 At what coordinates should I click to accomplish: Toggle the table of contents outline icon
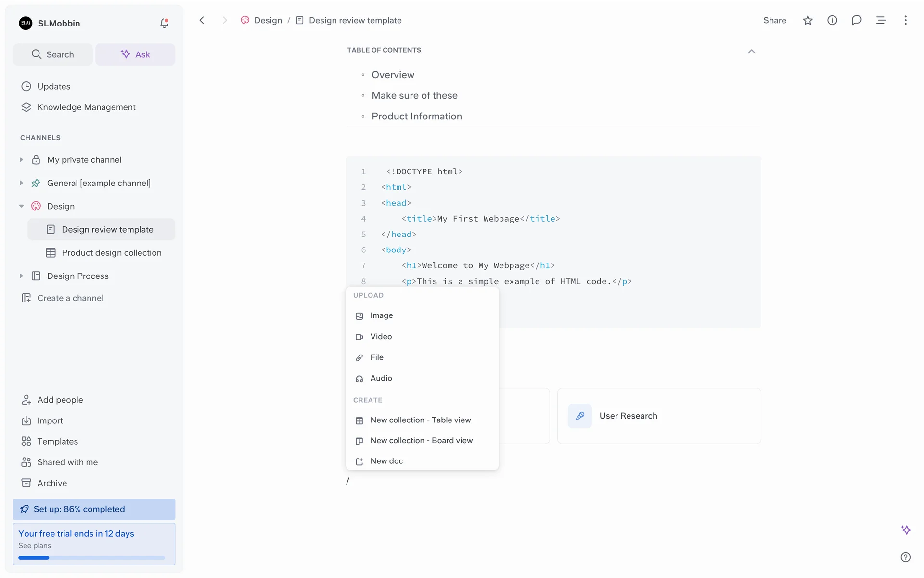[881, 20]
